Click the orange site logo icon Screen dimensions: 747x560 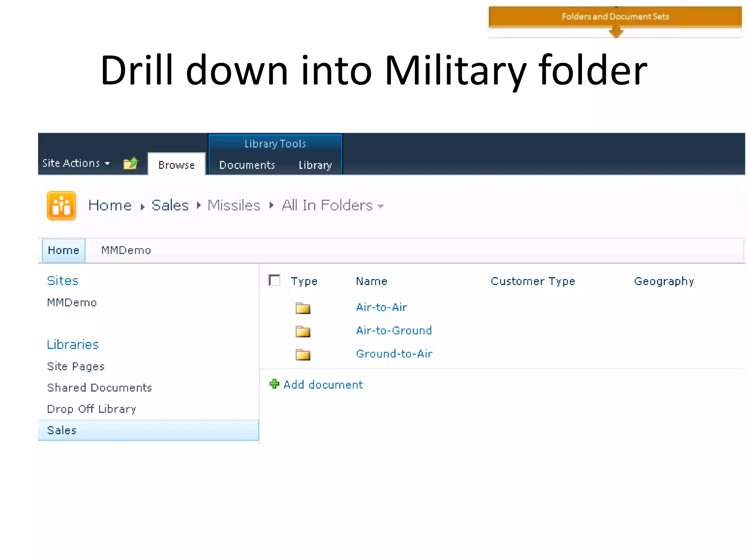click(61, 206)
